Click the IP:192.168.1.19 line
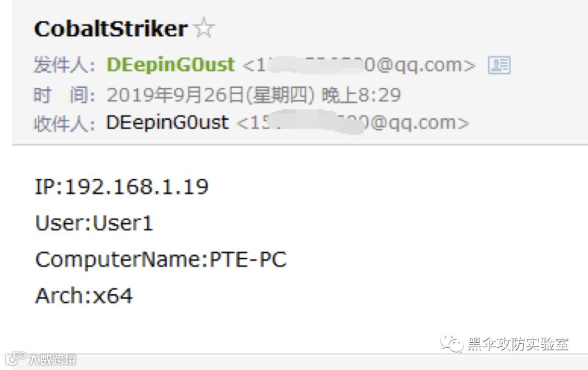 coord(121,186)
